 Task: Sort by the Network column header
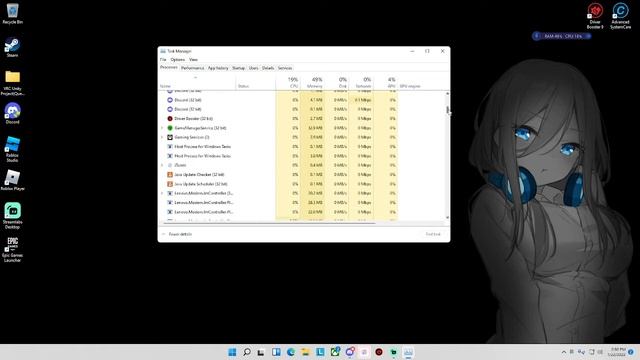point(362,82)
